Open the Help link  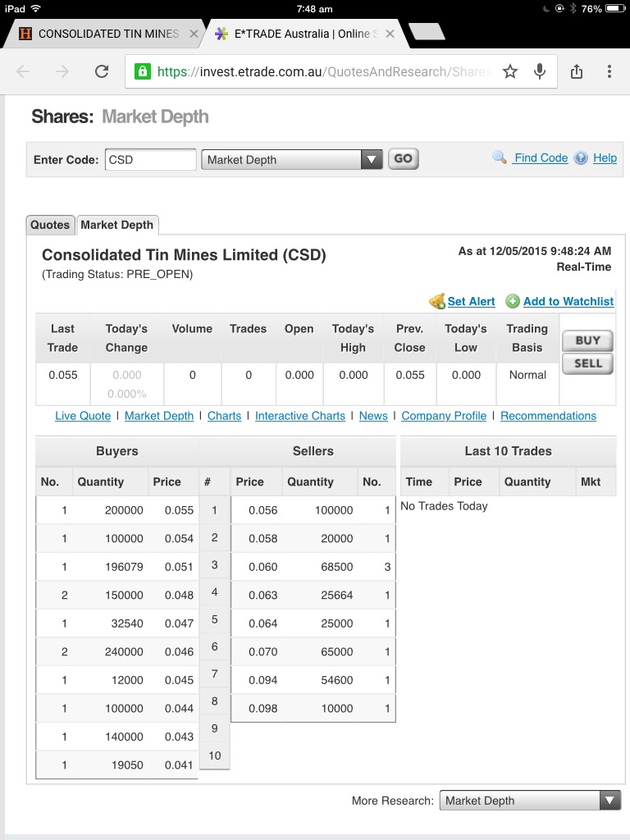[x=605, y=158]
